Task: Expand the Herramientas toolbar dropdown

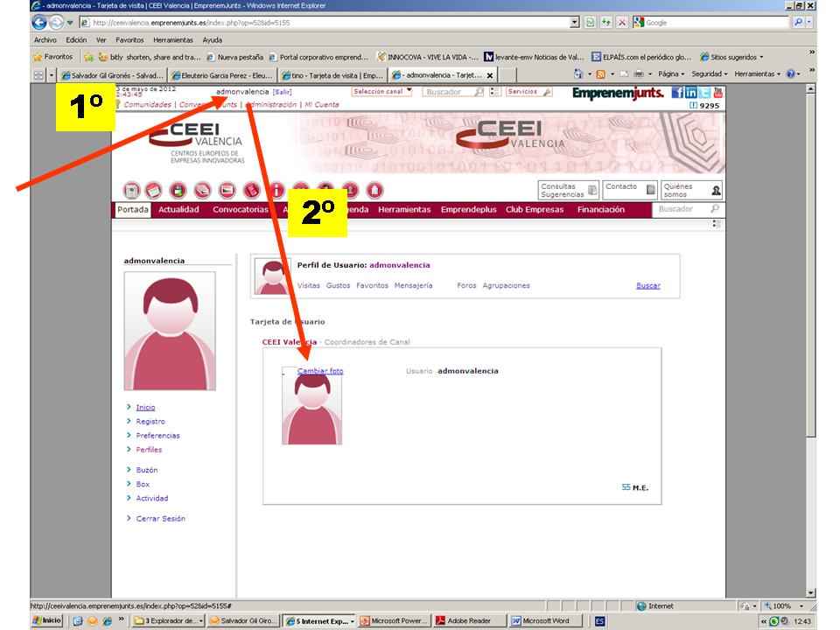Action: 757,74
